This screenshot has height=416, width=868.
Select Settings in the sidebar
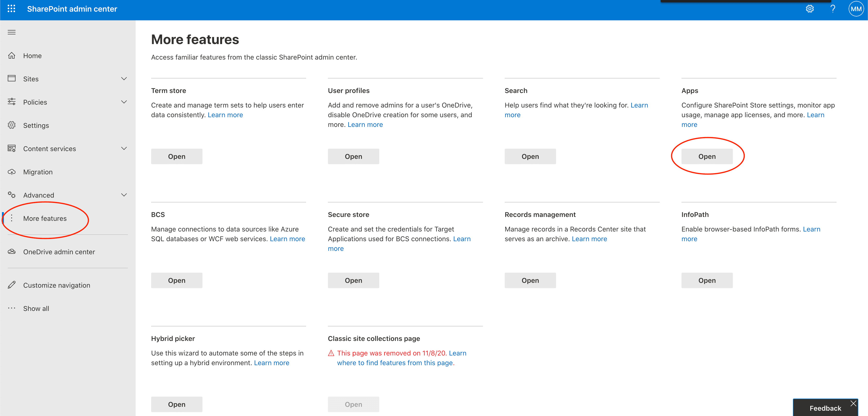[x=36, y=125]
